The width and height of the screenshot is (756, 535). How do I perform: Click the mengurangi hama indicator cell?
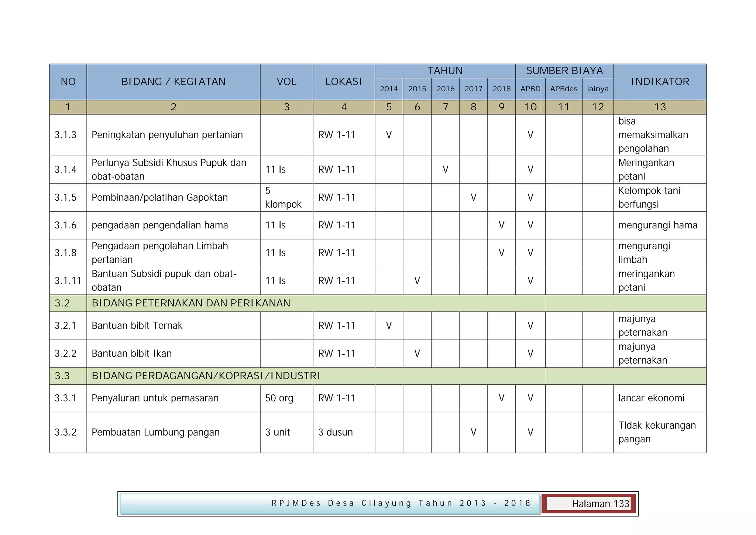point(657,225)
